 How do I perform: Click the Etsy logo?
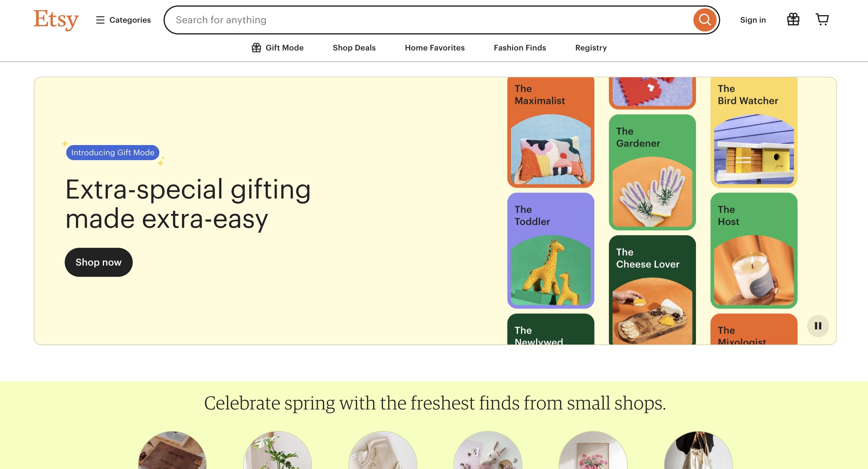coord(56,20)
